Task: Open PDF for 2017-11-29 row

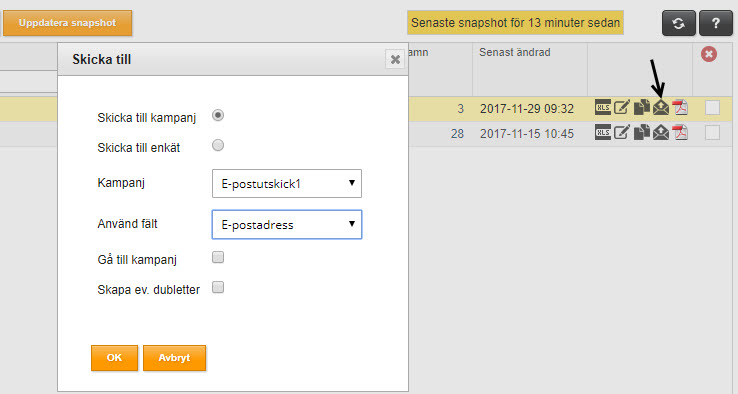Action: [680, 108]
